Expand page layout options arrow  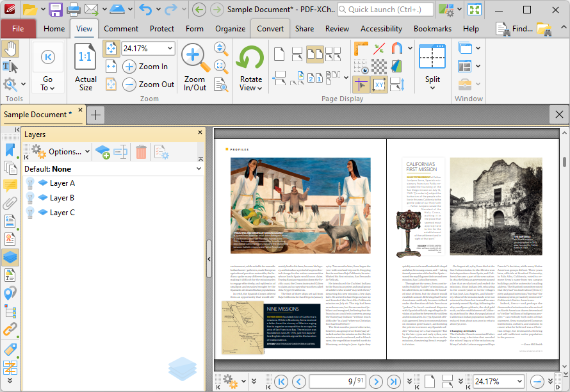346,78
